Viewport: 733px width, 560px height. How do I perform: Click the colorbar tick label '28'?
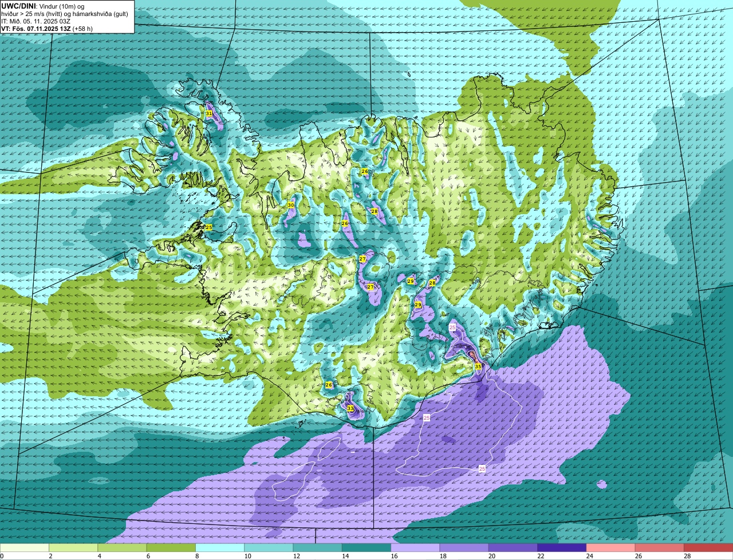pos(687,556)
